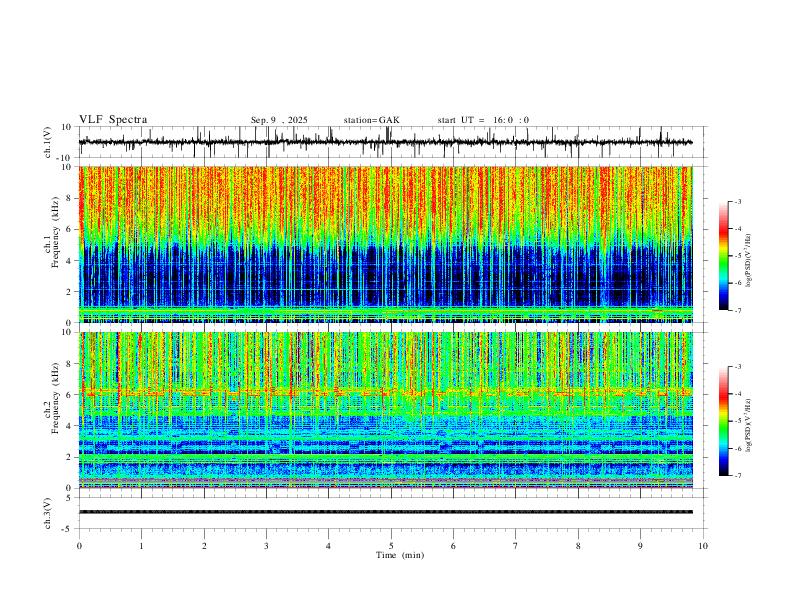The width and height of the screenshot is (792, 612).
Task: Click the upper colorbar log(PSD) label
Action: tap(749, 260)
